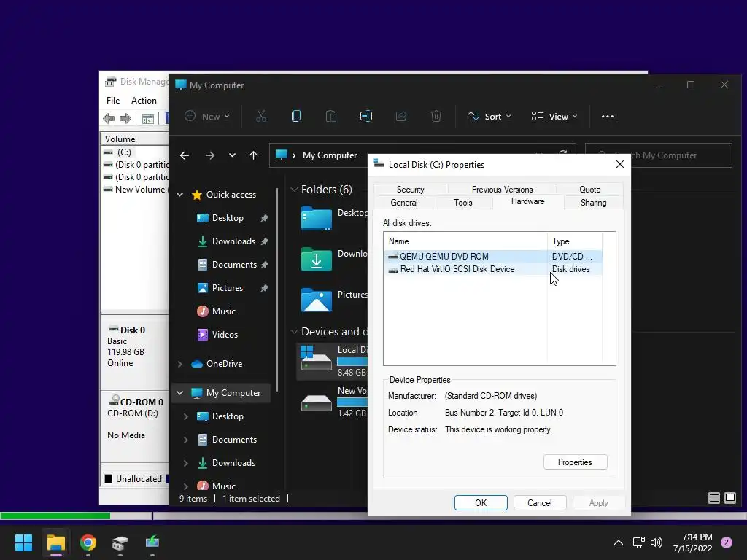Image resolution: width=747 pixels, height=560 pixels.
Task: Select QEMU QEMU DVD-ROM drive row
Action: coord(493,256)
